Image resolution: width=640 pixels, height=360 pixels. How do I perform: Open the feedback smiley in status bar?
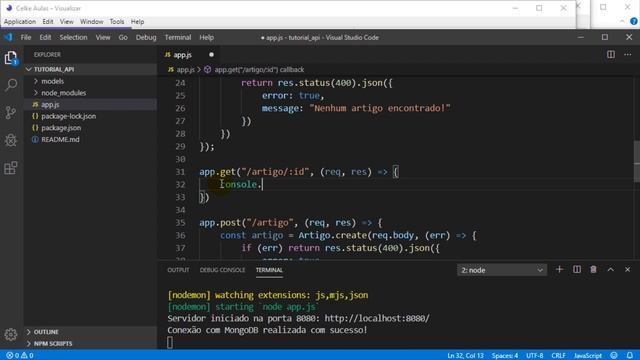pos(614,356)
